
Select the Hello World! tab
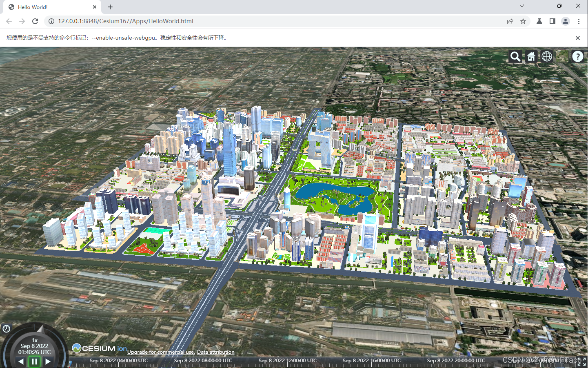[52, 7]
